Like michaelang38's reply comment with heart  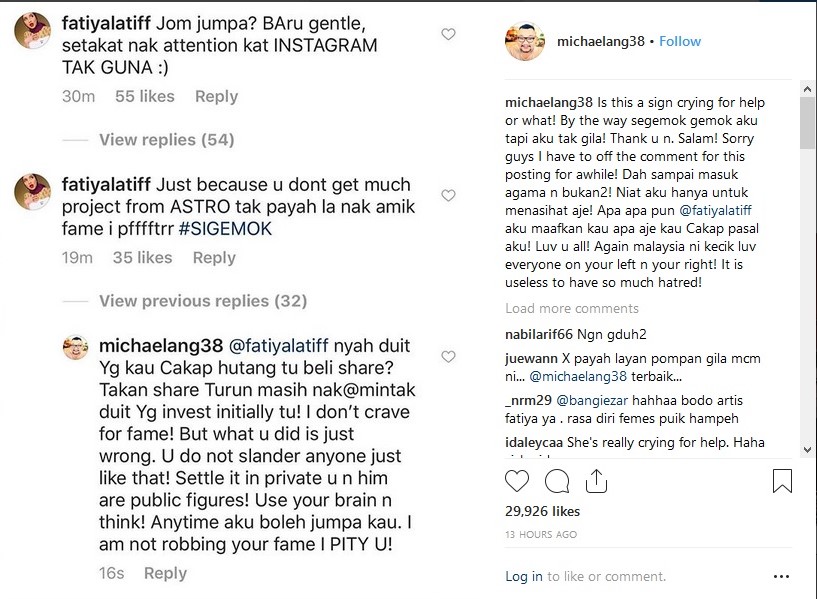tap(448, 357)
